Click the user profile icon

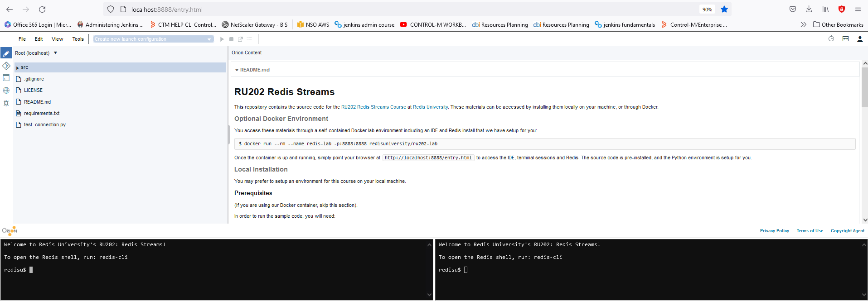pyautogui.click(x=859, y=39)
